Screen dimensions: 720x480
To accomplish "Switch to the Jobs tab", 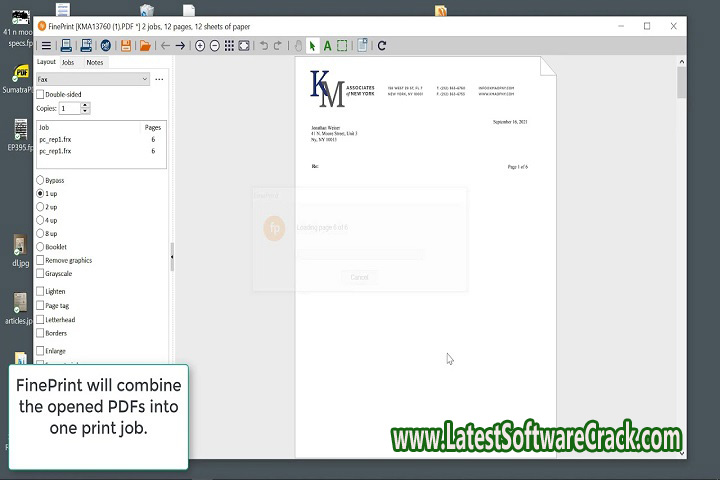I will 68,62.
